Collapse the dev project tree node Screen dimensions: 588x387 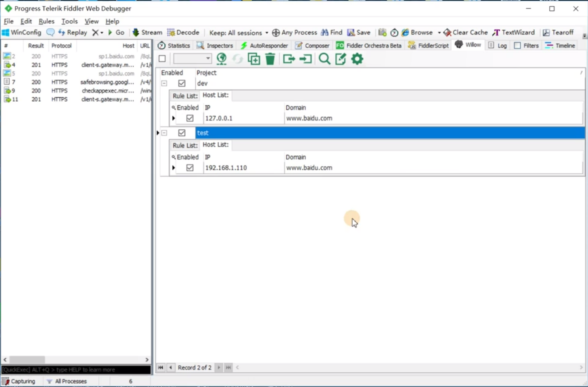164,83
